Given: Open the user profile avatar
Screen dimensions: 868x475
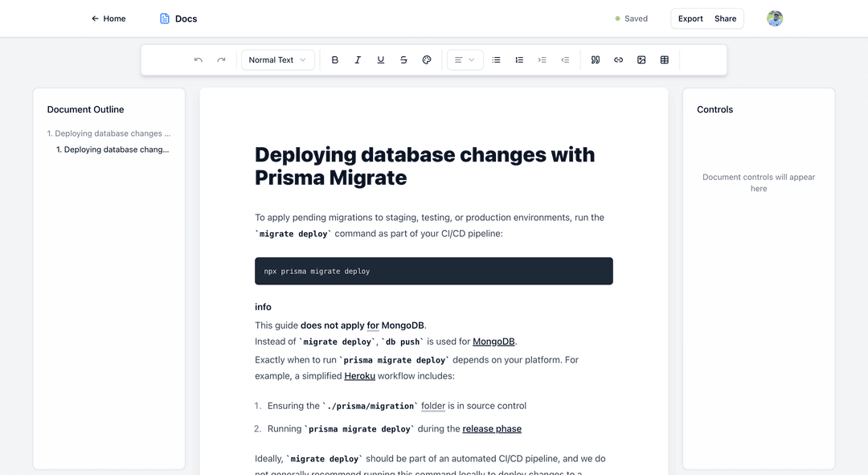Looking at the screenshot, I should pyautogui.click(x=775, y=18).
